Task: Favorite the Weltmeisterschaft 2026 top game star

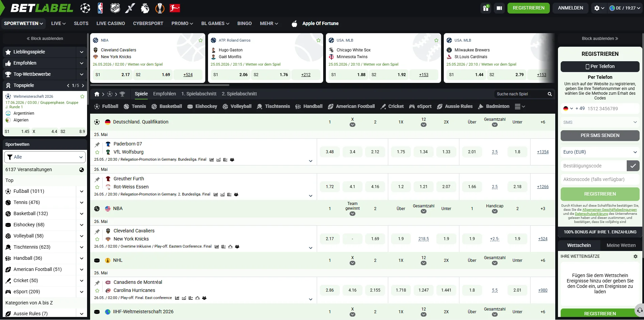Action: pyautogui.click(x=82, y=96)
